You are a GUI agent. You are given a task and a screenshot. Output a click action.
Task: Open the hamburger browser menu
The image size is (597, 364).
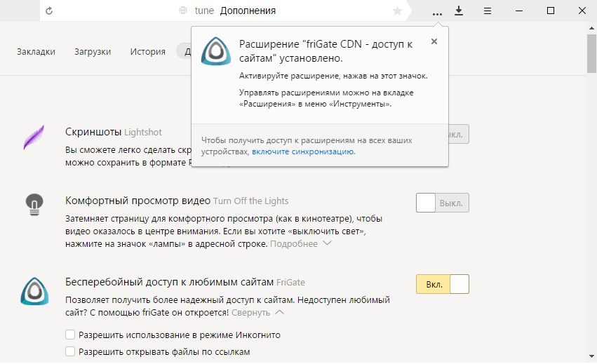(488, 11)
